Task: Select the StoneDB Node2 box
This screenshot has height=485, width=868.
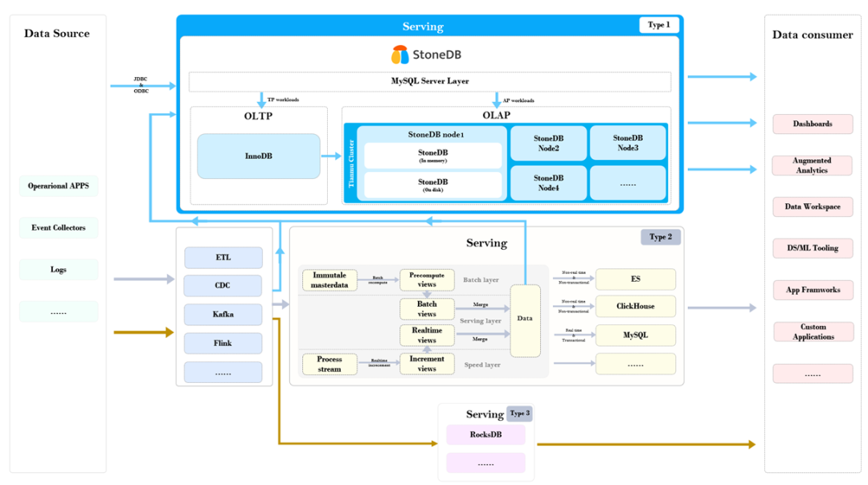Action: pyautogui.click(x=548, y=143)
